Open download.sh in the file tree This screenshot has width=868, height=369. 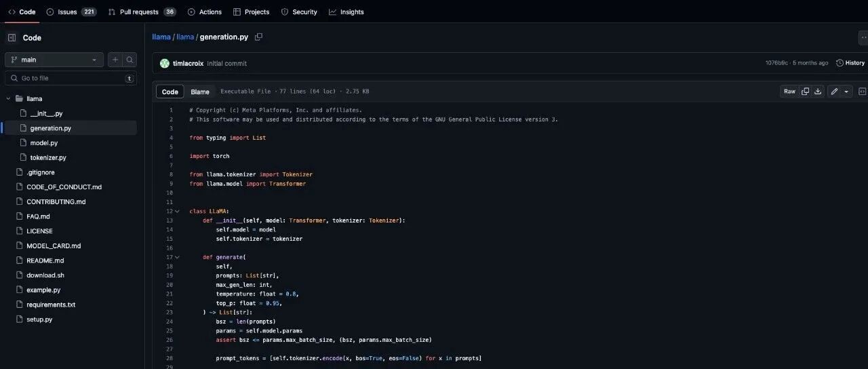pos(45,275)
